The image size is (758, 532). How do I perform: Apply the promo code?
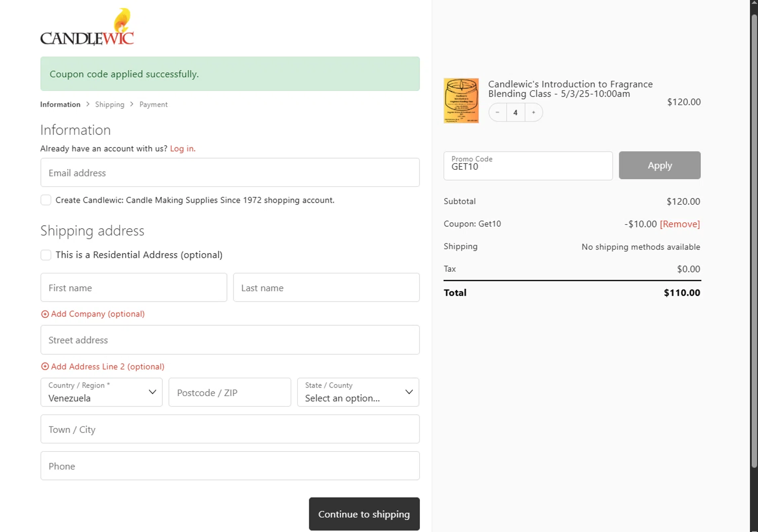[x=659, y=165]
